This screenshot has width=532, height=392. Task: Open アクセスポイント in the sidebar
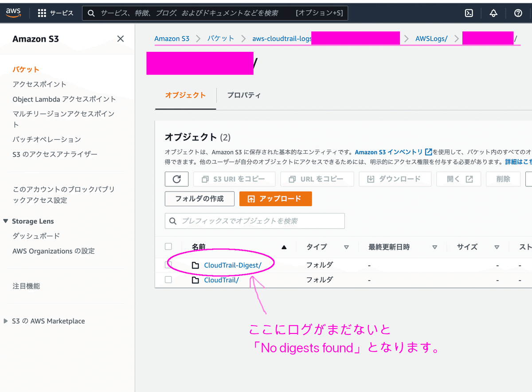[x=39, y=84]
